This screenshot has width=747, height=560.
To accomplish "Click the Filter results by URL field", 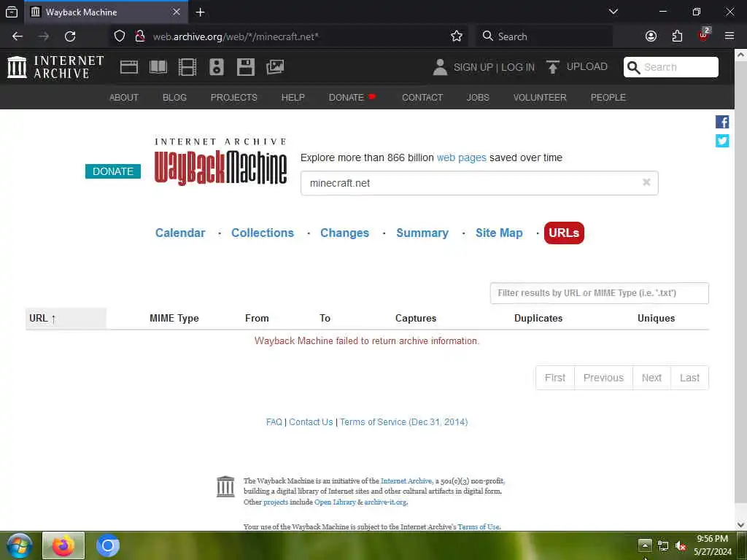I will point(600,293).
